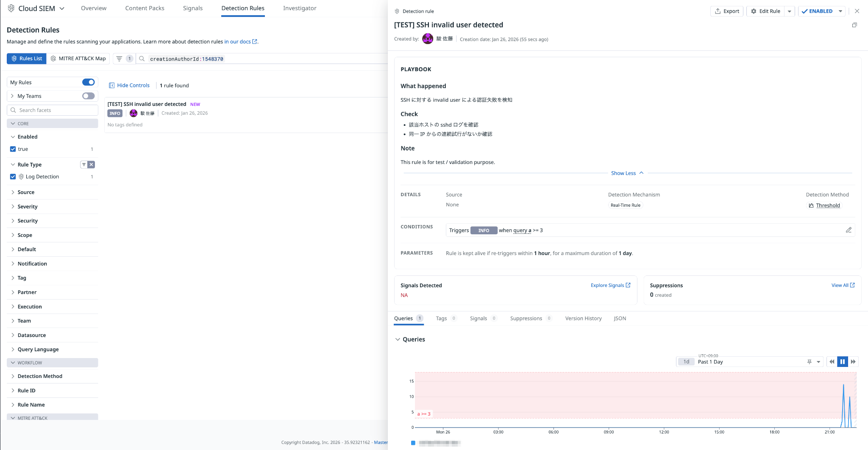Screen dimensions: 868x450
Task: Step the time range forward
Action: pos(853,362)
